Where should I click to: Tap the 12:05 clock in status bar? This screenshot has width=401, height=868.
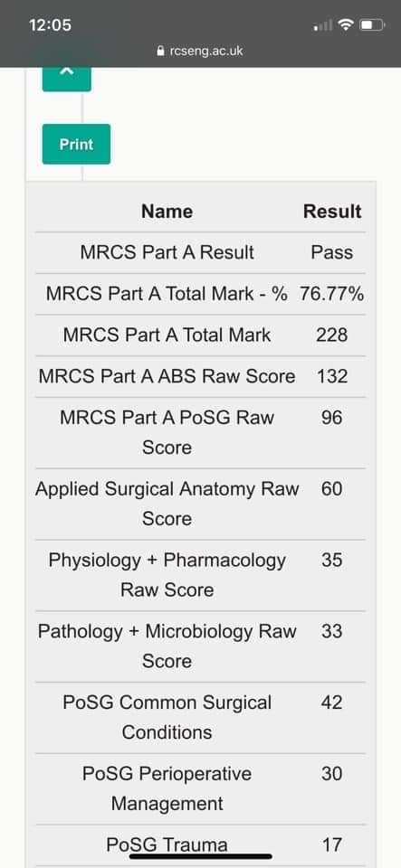[50, 25]
